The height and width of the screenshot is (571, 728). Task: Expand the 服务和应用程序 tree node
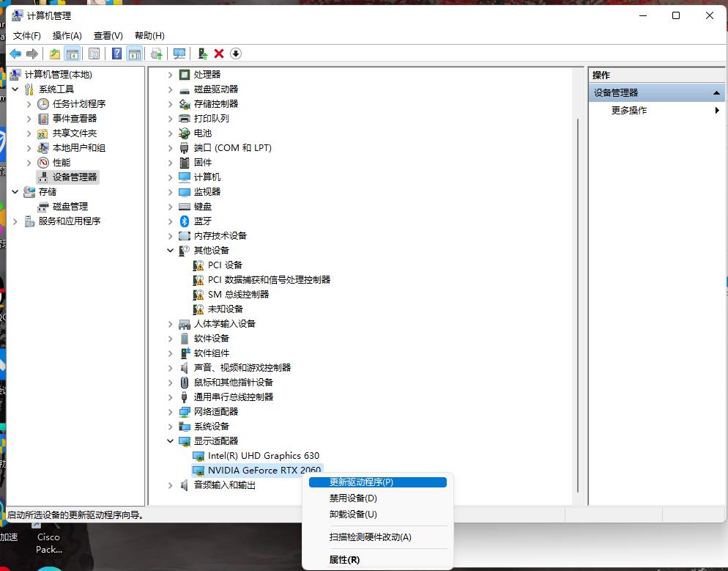tap(15, 221)
